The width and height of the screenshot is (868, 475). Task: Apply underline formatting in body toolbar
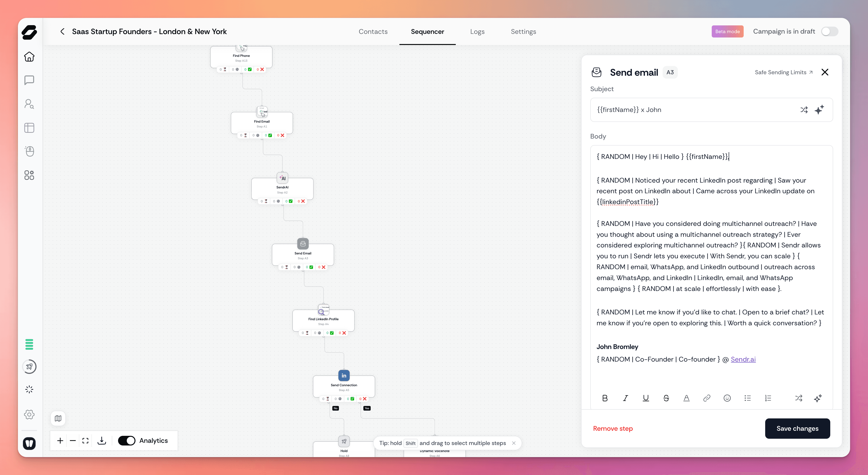point(646,398)
